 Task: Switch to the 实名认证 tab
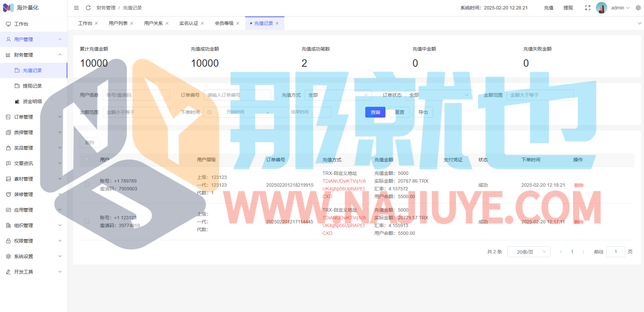[x=189, y=23]
